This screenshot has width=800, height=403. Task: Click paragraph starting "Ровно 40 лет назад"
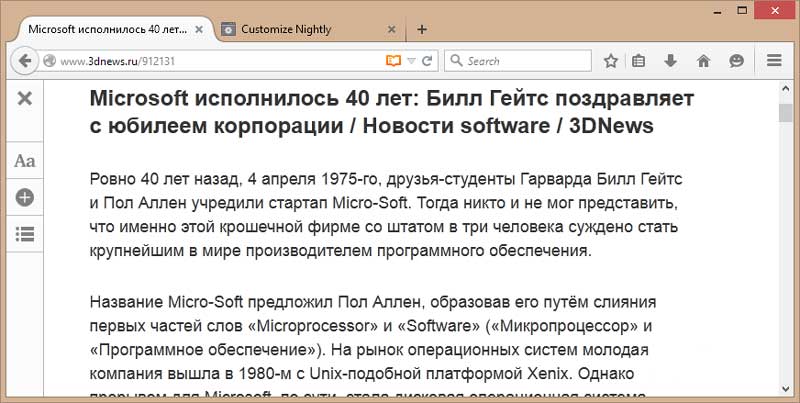[x=386, y=215]
